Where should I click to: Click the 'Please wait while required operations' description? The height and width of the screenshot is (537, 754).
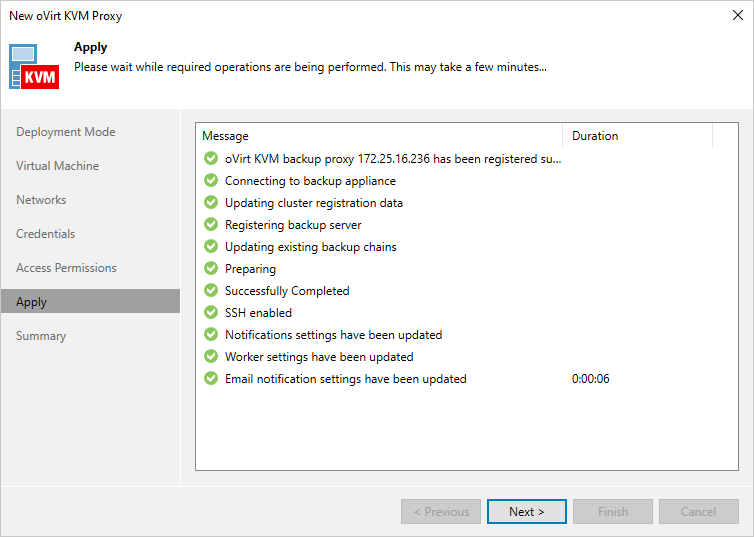point(310,67)
